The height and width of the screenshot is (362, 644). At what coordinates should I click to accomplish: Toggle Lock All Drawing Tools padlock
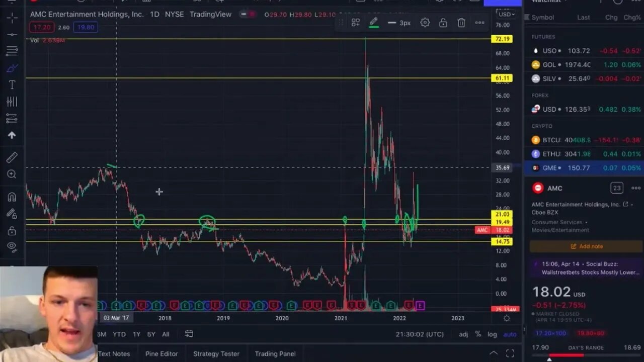pyautogui.click(x=12, y=231)
